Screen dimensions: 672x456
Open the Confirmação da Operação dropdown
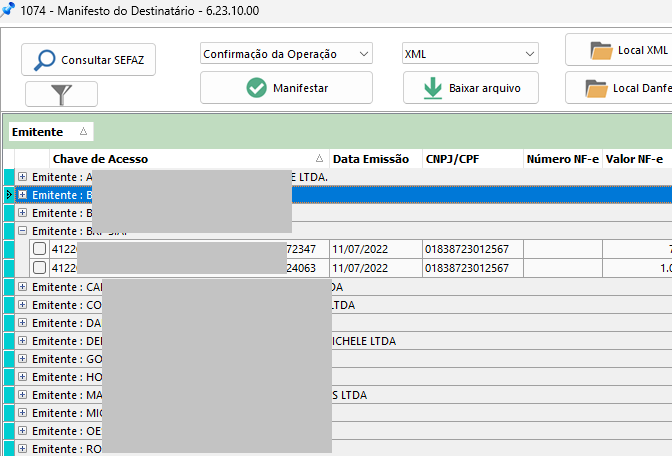286,54
